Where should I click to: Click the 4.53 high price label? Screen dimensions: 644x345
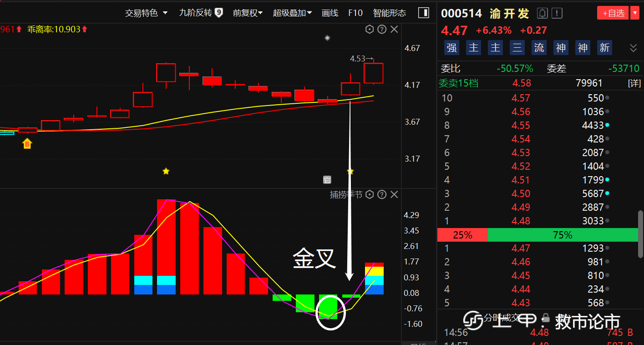tap(361, 59)
